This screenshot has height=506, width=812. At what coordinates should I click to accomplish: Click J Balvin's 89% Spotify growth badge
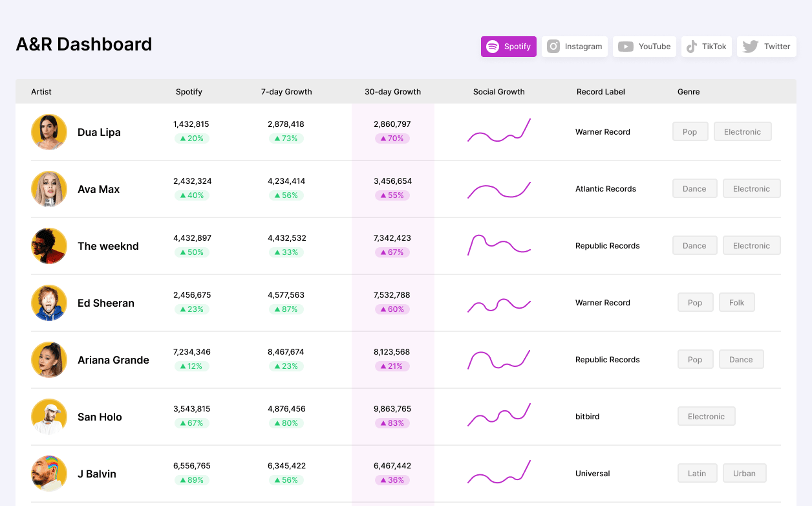tap(191, 480)
